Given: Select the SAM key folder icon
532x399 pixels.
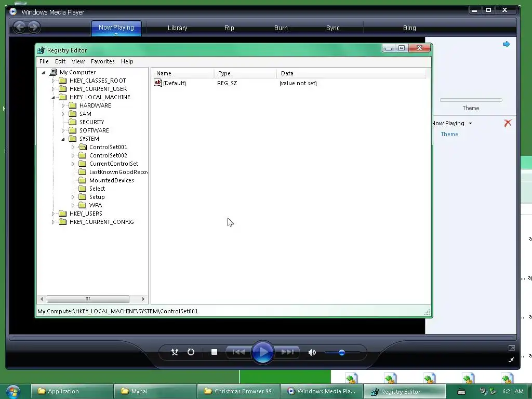Looking at the screenshot, I should (x=72, y=114).
